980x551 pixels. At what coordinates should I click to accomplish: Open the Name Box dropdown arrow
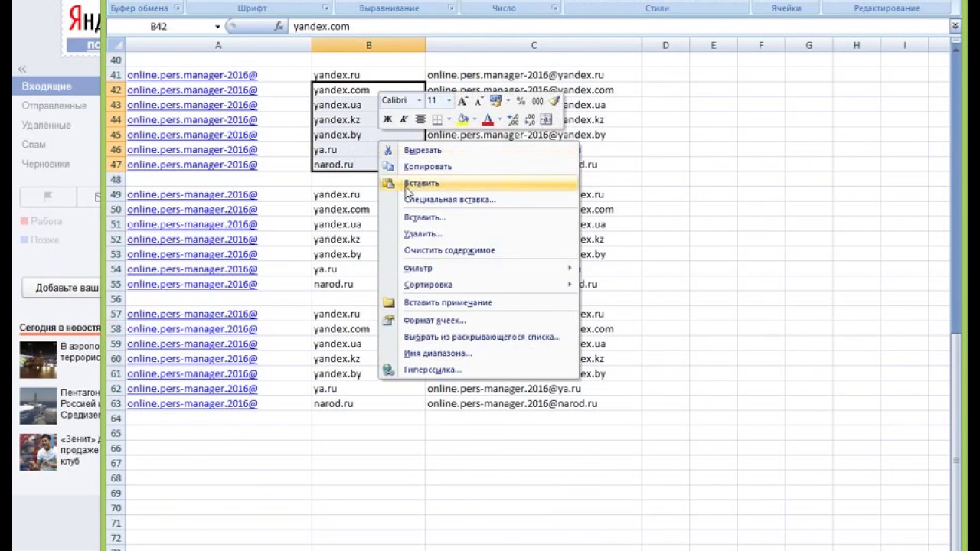point(217,26)
